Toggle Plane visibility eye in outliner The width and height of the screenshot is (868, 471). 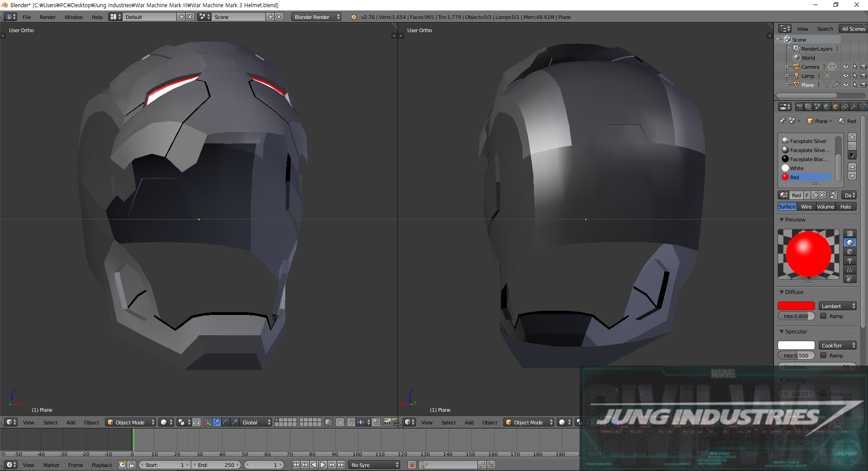pyautogui.click(x=846, y=85)
